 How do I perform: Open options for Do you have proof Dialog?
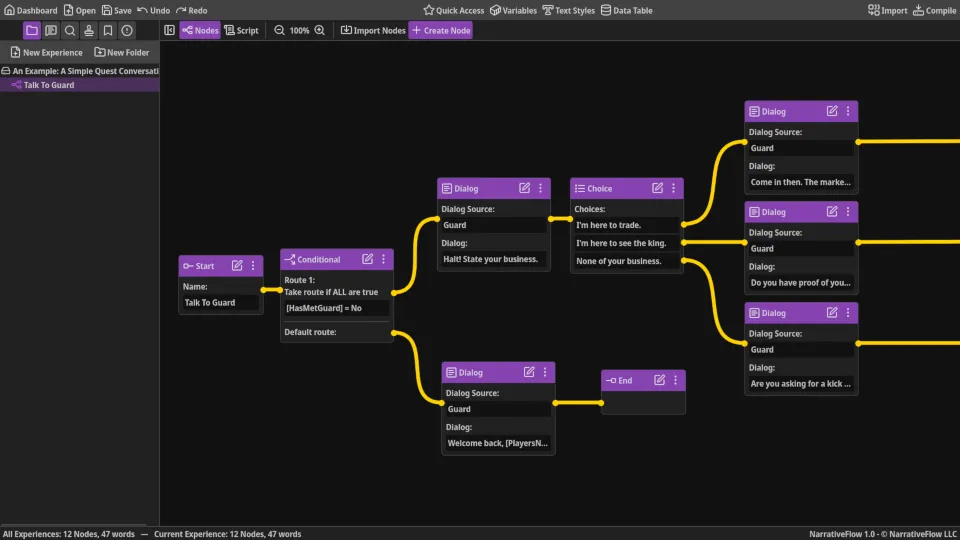tap(848, 211)
